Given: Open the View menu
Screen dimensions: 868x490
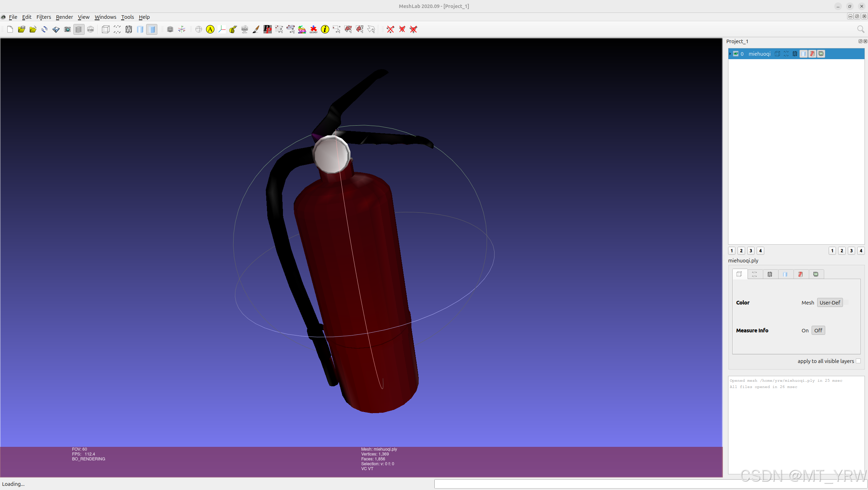Looking at the screenshot, I should pos(84,17).
